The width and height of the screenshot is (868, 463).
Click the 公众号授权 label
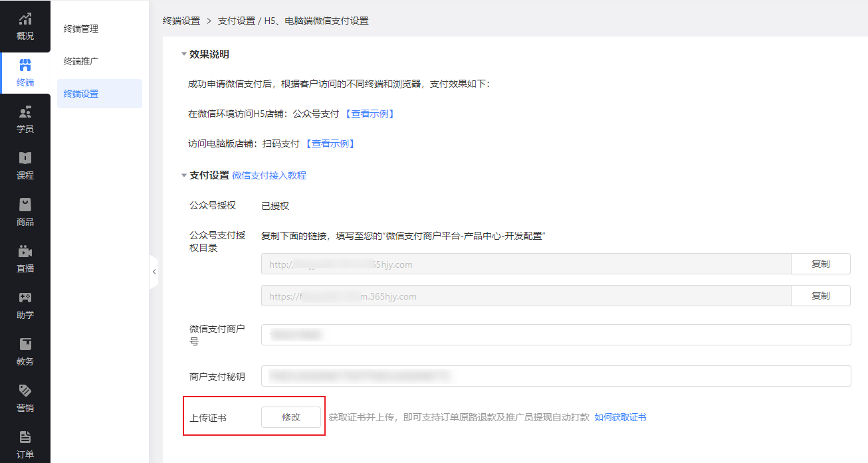click(213, 205)
